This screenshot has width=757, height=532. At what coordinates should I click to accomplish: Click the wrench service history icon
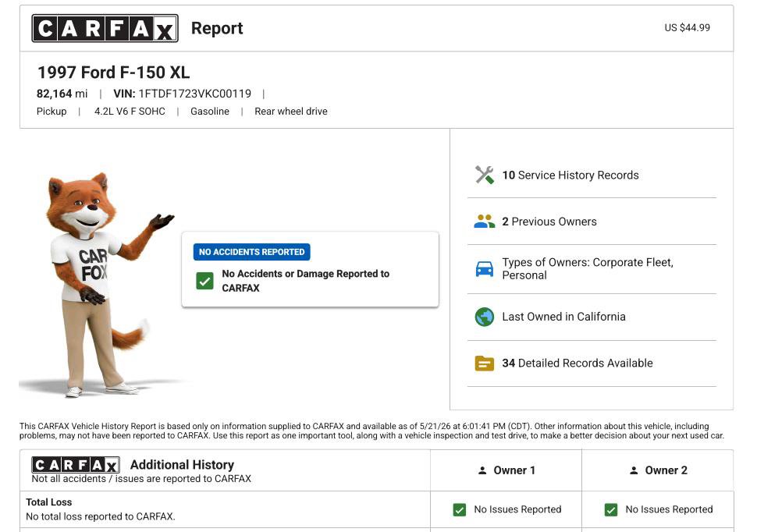[x=484, y=175]
